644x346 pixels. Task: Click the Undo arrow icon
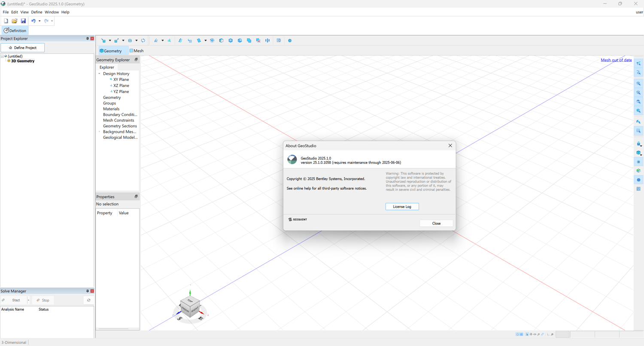coord(33,21)
